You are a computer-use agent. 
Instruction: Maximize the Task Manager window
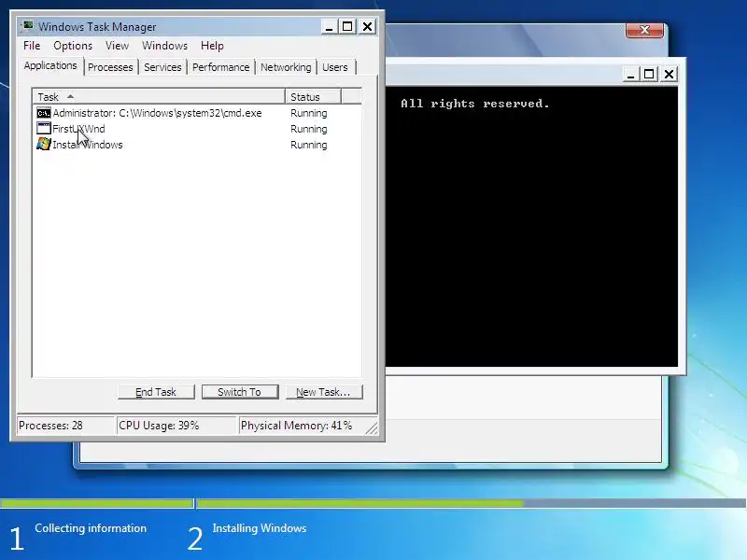pos(347,26)
